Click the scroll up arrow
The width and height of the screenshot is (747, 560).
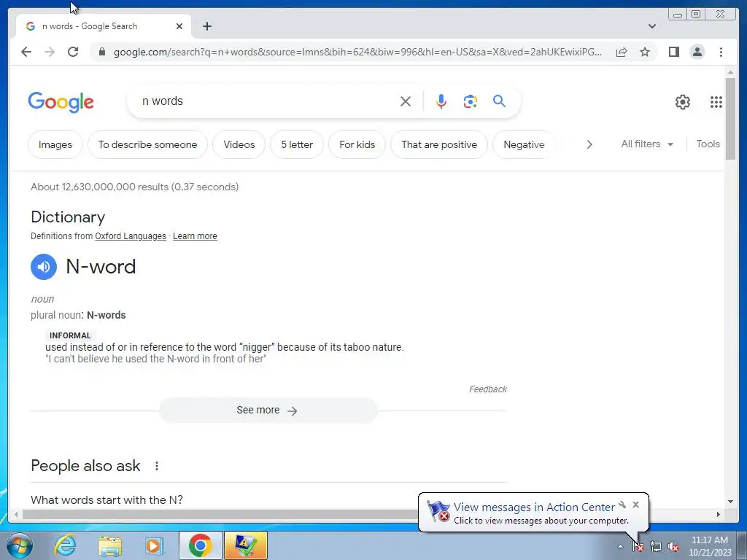click(x=730, y=72)
